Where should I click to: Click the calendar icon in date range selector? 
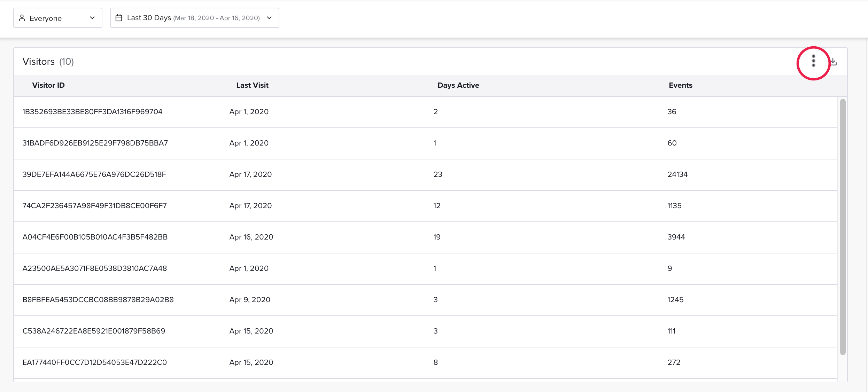[x=119, y=18]
